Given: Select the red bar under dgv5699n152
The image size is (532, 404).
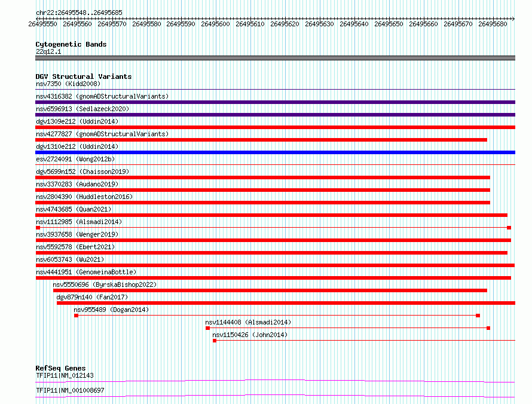Looking at the screenshot, I should (x=262, y=177).
